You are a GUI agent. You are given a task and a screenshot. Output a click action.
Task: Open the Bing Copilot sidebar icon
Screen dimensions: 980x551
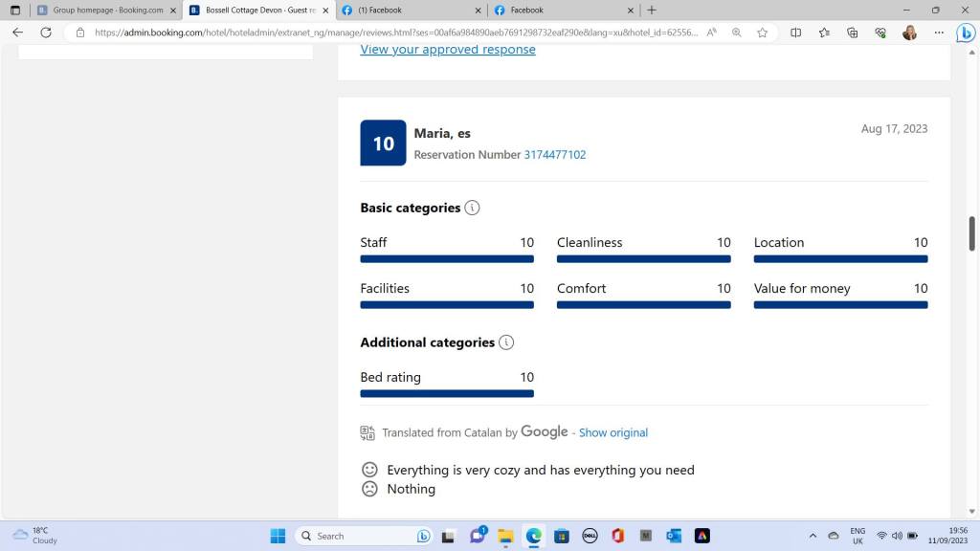pyautogui.click(x=966, y=32)
